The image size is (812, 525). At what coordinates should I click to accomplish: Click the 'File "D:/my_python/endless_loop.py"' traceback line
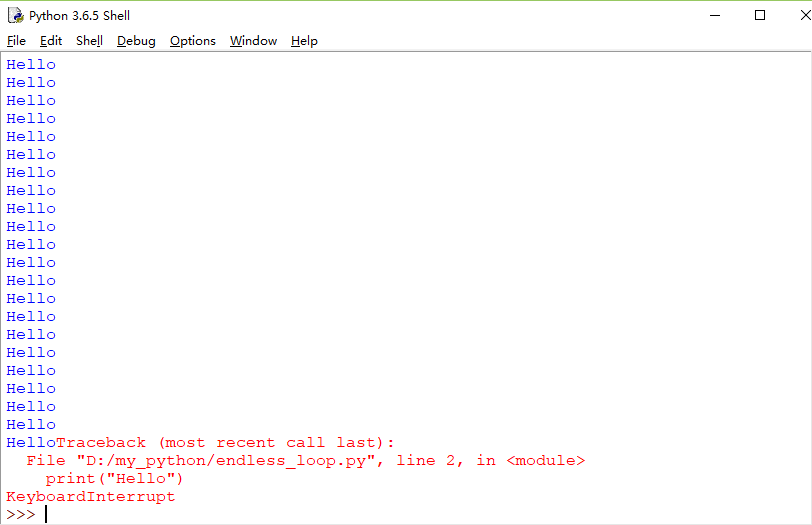306,461
